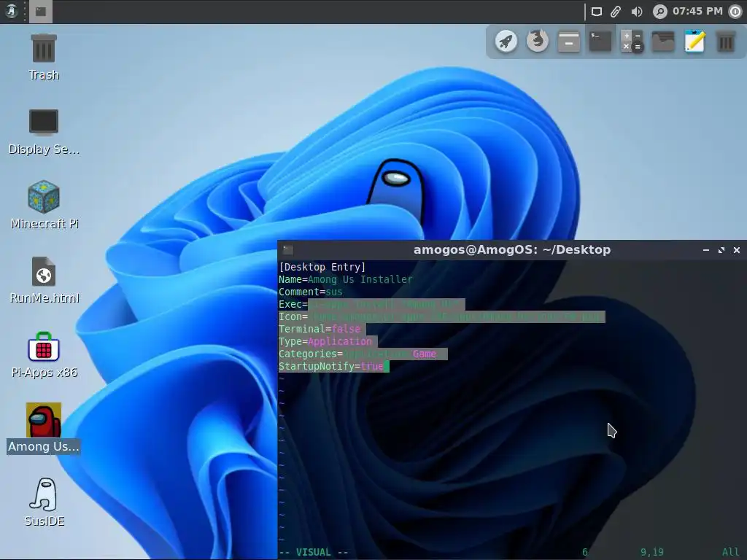Click the panel handle dots beside menu

24,12
